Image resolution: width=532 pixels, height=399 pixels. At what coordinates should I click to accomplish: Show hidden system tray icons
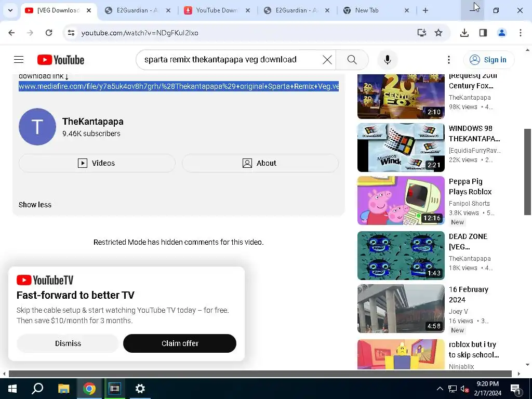tap(440, 389)
